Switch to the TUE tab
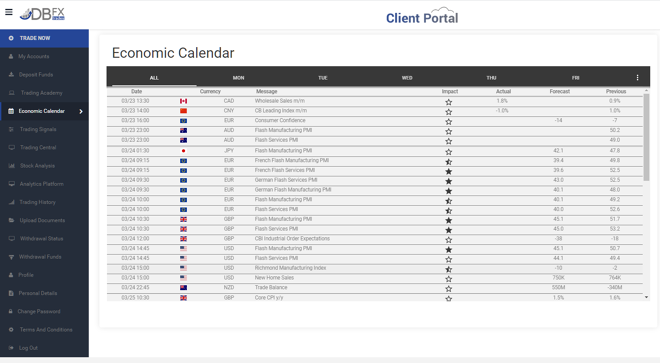The height and width of the screenshot is (363, 660). pos(323,78)
